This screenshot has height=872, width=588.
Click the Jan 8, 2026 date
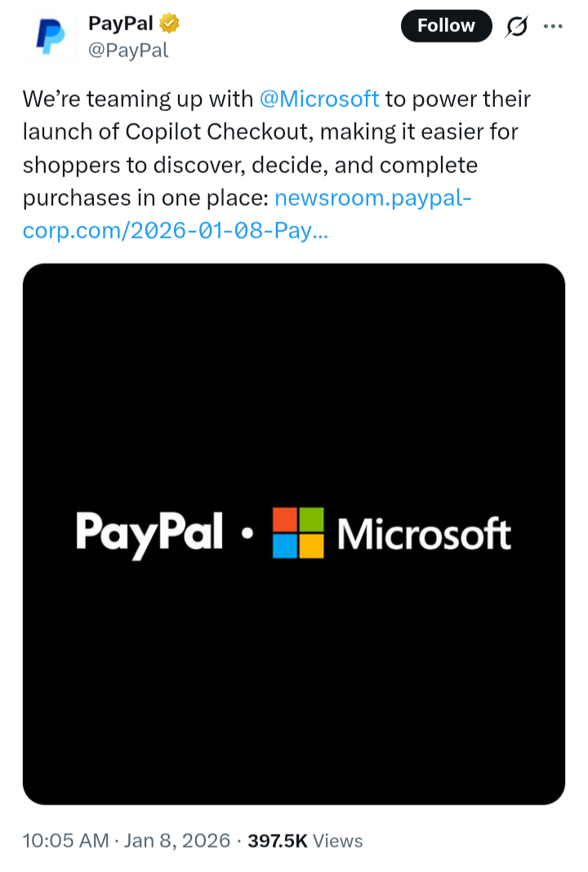[177, 840]
